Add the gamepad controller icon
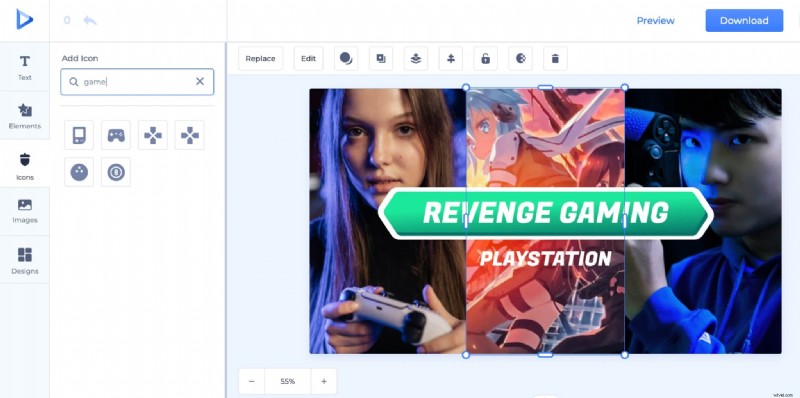The width and height of the screenshot is (800, 398). pos(116,135)
